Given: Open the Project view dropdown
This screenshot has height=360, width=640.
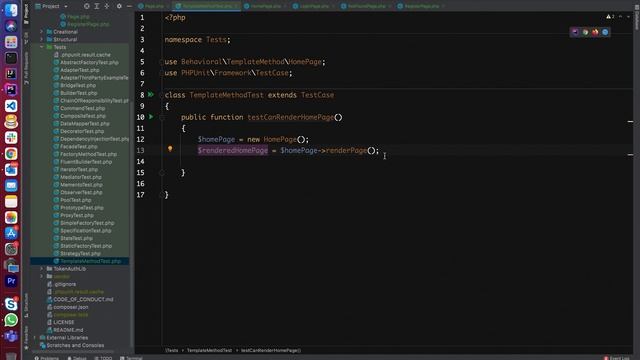Looking at the screenshot, I should tap(52, 6).
